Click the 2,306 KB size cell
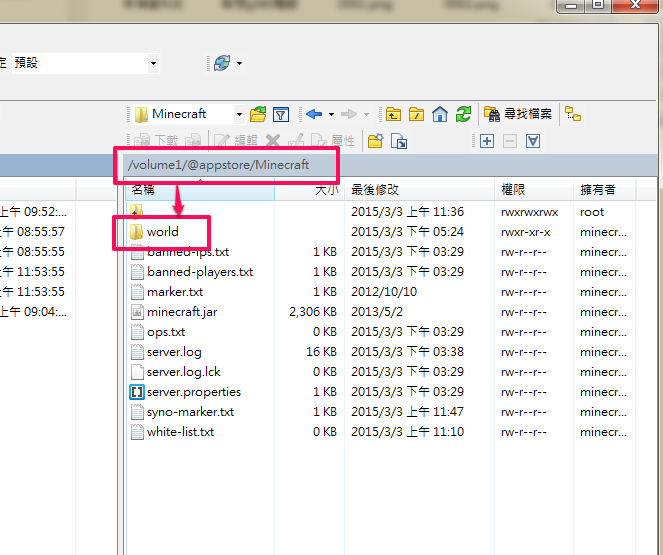The image size is (663, 555). 313,312
